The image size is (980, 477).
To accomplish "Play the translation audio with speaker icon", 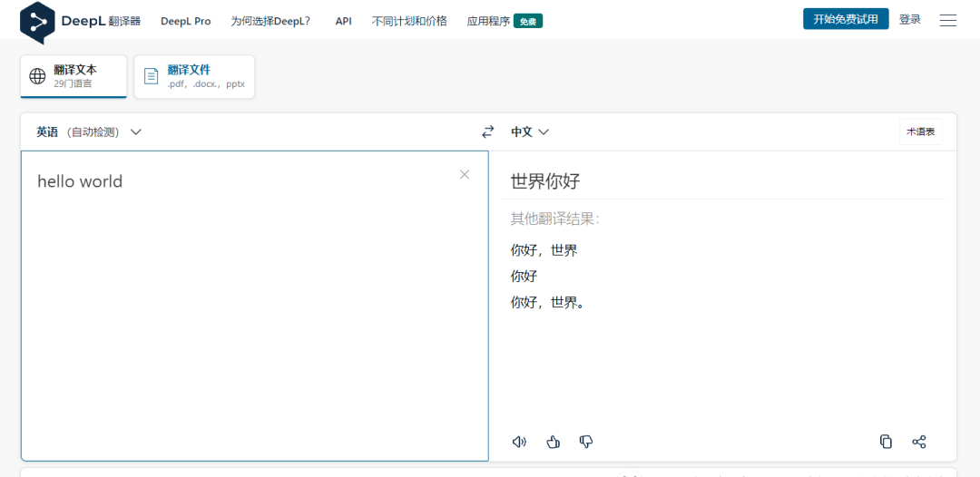I will tap(519, 442).
